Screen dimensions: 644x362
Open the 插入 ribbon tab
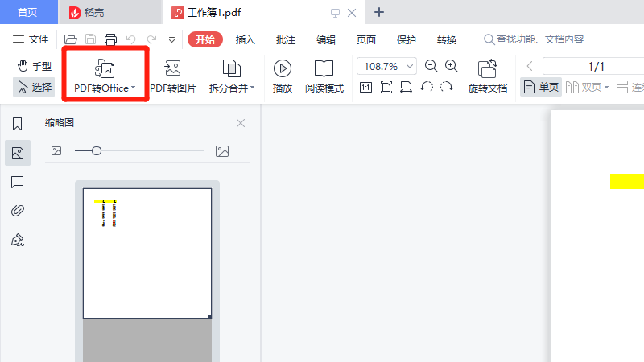246,39
